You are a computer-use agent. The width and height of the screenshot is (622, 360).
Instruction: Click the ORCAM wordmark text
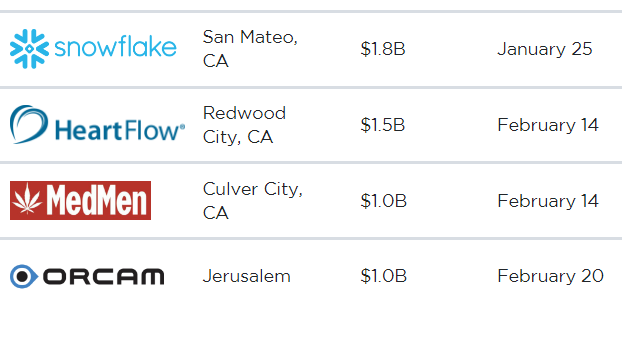(x=104, y=276)
